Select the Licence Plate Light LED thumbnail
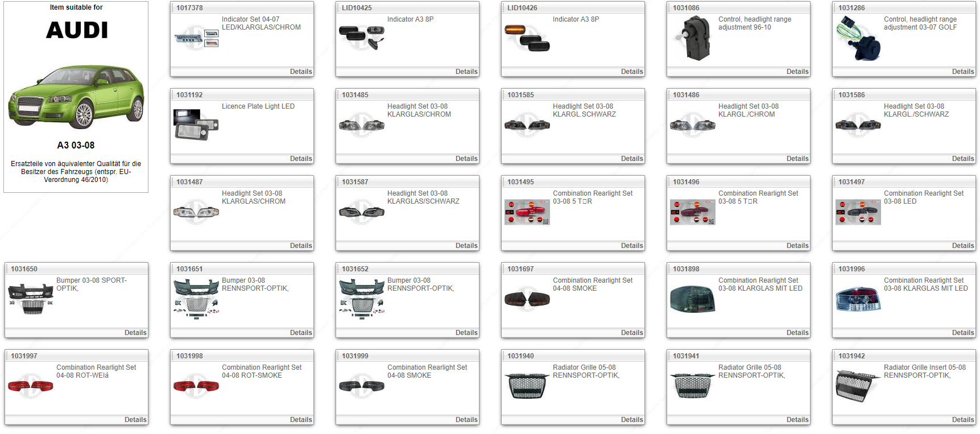Screen dimensions: 980x434 [x=196, y=125]
